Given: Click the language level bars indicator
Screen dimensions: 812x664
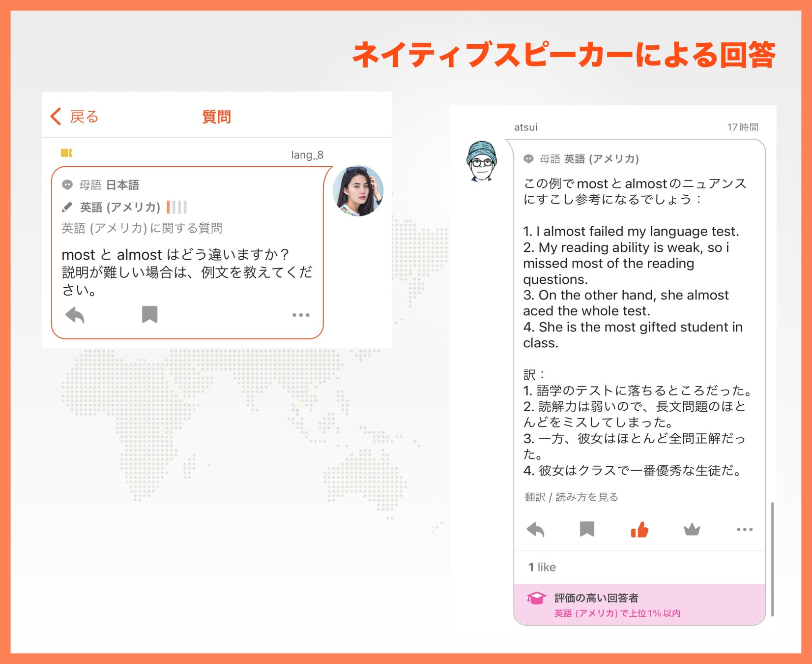Looking at the screenshot, I should coord(177,207).
